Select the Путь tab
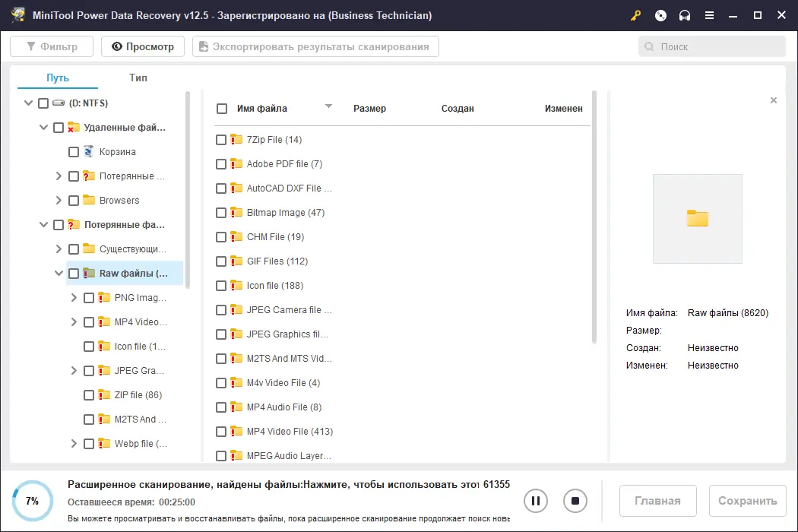 pos(59,78)
